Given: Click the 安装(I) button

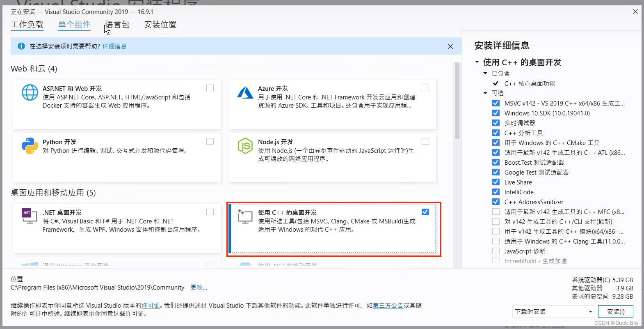Looking at the screenshot, I should pyautogui.click(x=616, y=311).
